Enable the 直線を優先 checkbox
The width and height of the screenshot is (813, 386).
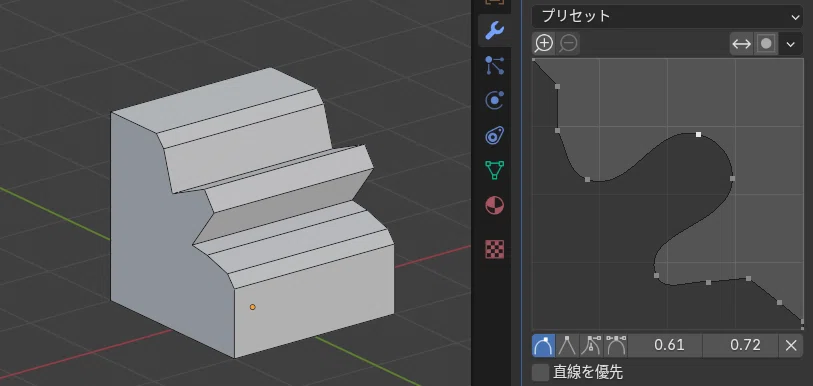[x=541, y=373]
